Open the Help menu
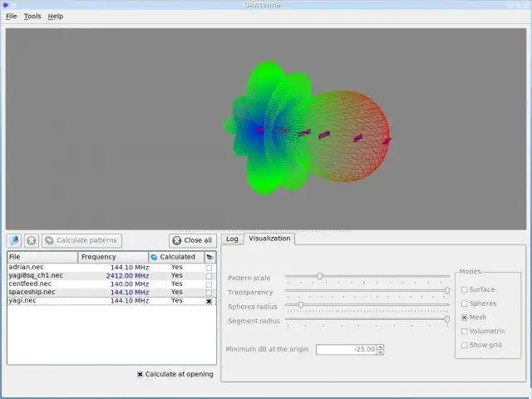The width and height of the screenshot is (532, 399). point(56,17)
